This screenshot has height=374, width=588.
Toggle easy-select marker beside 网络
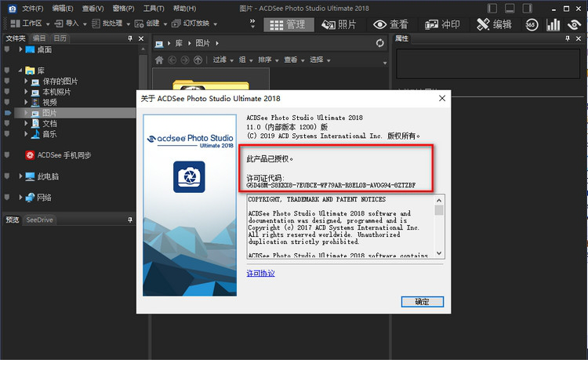coord(7,197)
